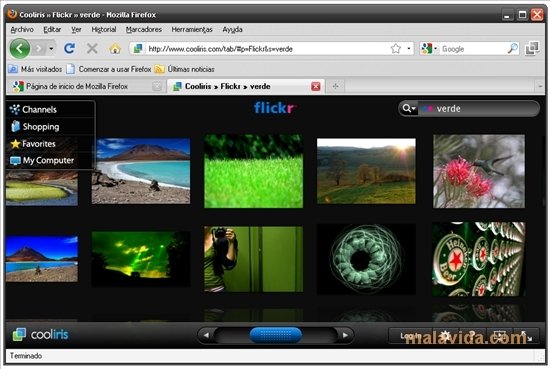Open the Google search engine selector
The height and width of the screenshot is (369, 550).
(x=429, y=48)
